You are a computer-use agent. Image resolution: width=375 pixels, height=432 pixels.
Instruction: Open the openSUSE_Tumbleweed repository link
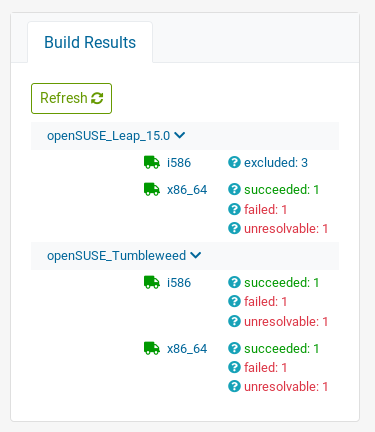[116, 256]
